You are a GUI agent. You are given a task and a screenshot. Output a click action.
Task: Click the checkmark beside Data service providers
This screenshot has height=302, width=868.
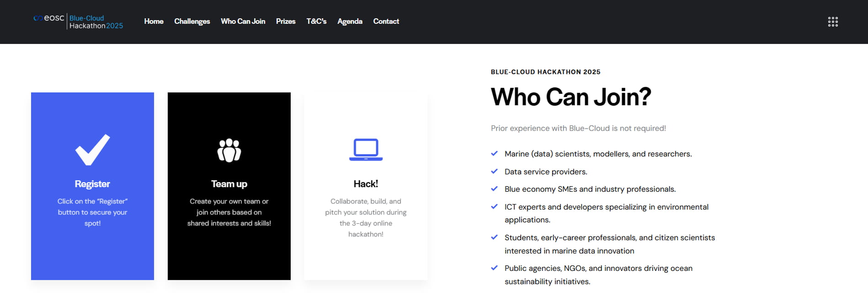click(x=494, y=172)
